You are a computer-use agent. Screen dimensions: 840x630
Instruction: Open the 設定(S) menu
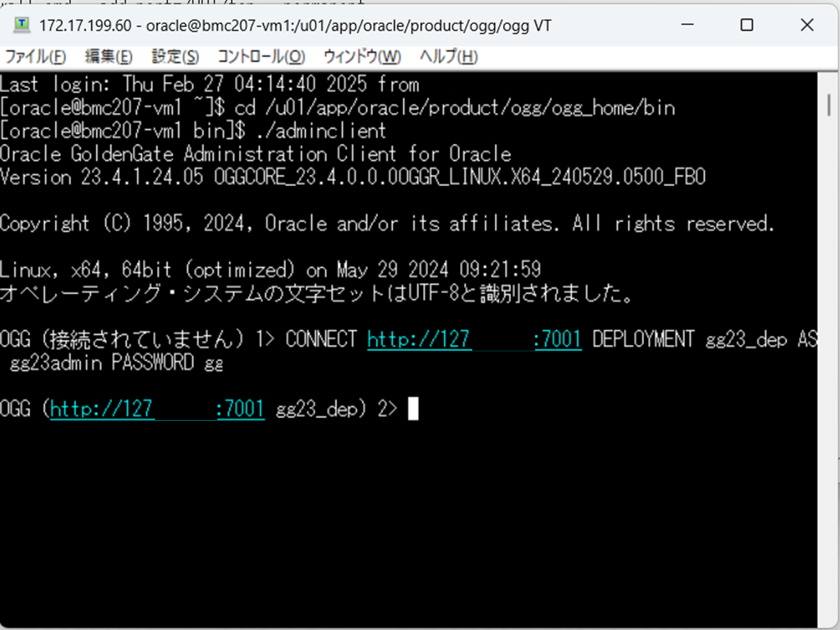(175, 56)
